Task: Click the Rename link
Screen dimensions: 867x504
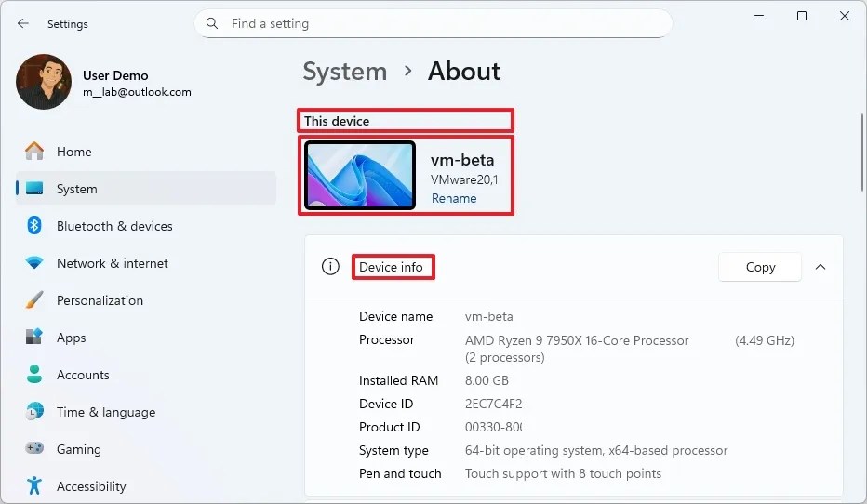Action: pyautogui.click(x=454, y=198)
